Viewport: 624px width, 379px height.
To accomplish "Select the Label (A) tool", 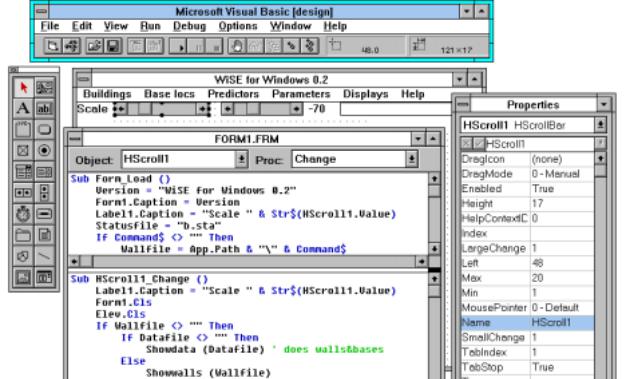I will (x=23, y=108).
